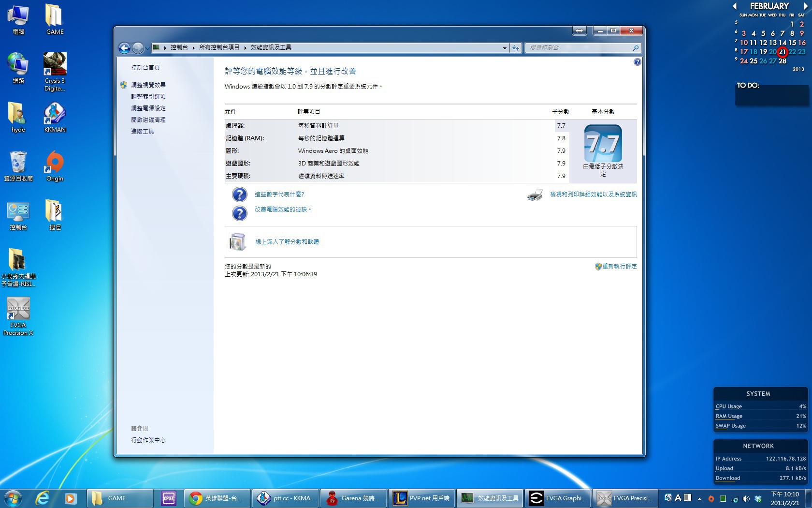Switch to the EVGA Precisi... taskbar button
The width and height of the screenshot is (812, 508).
tap(625, 498)
